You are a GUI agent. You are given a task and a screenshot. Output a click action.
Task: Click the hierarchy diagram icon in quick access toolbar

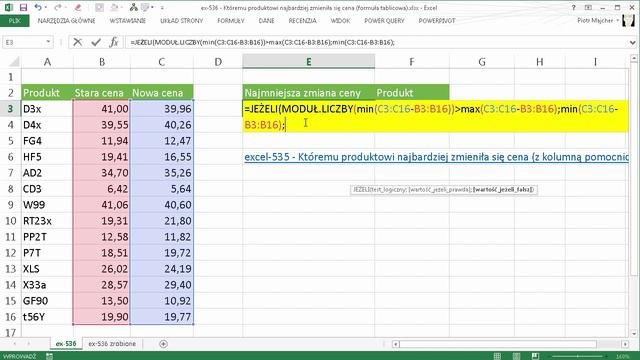pyautogui.click(x=133, y=7)
